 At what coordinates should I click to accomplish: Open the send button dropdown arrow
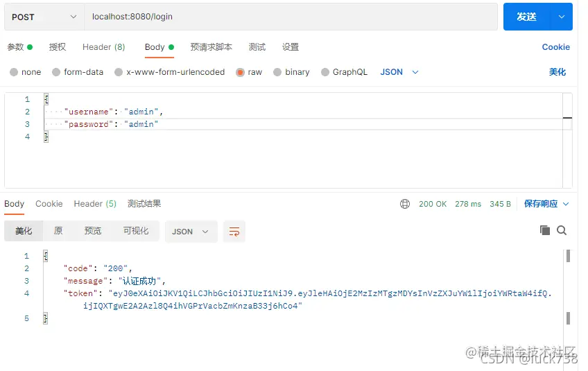click(x=562, y=17)
